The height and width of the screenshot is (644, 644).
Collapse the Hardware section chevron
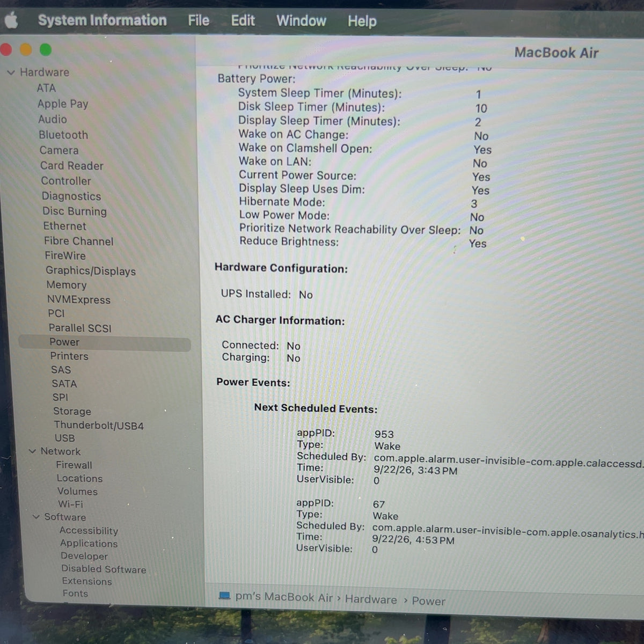11,72
